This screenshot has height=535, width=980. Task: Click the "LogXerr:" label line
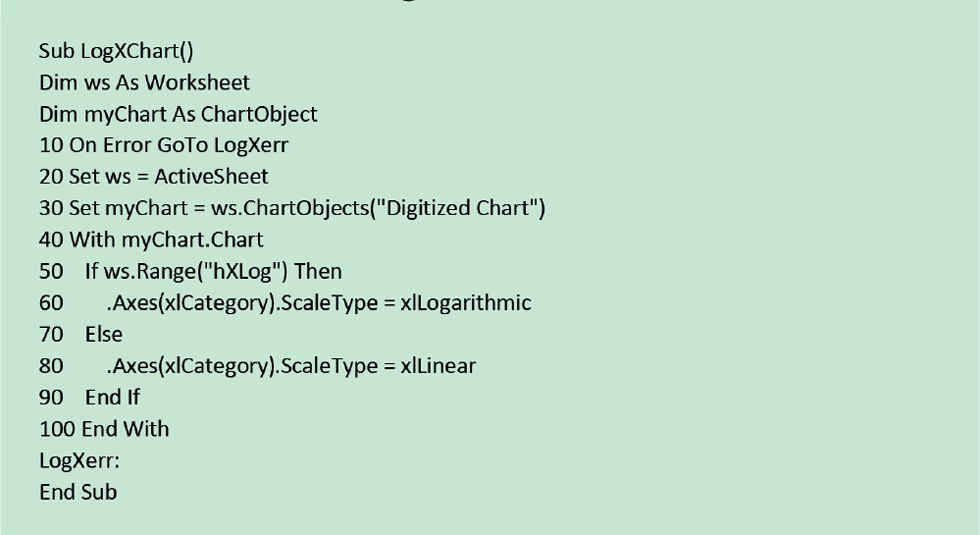coord(79,461)
